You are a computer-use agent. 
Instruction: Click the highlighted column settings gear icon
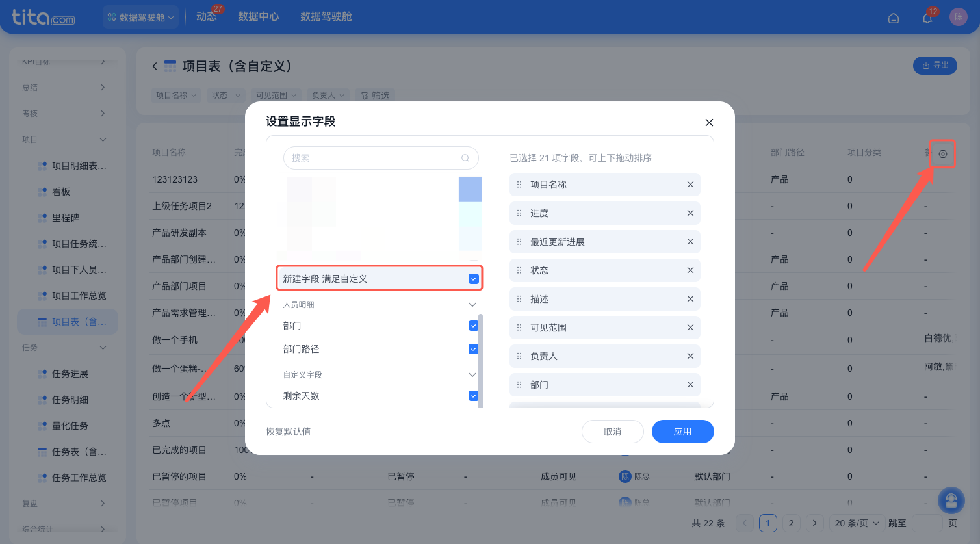click(942, 153)
